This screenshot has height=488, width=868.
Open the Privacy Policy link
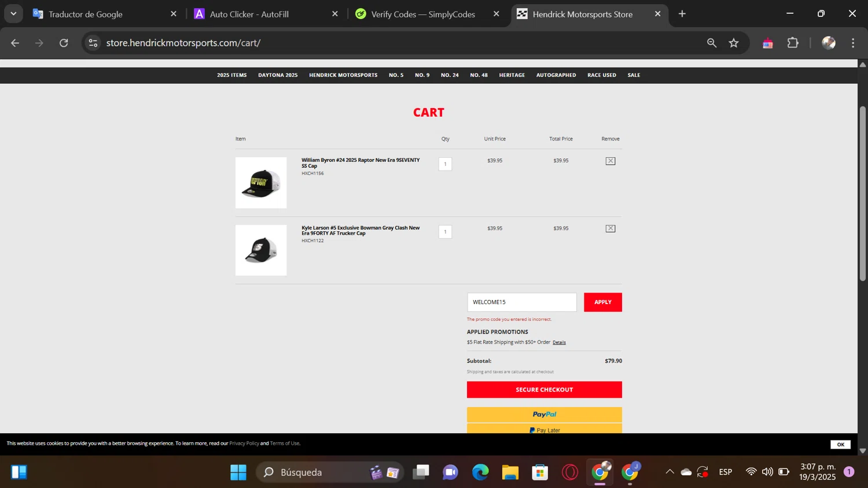(x=244, y=443)
